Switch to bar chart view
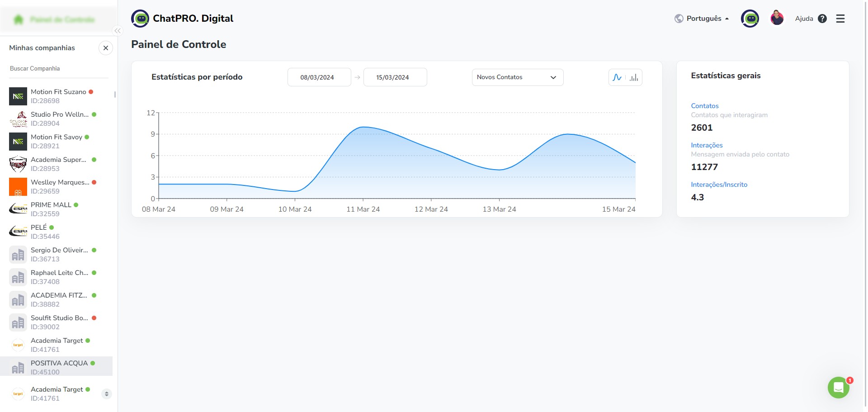 tap(634, 77)
